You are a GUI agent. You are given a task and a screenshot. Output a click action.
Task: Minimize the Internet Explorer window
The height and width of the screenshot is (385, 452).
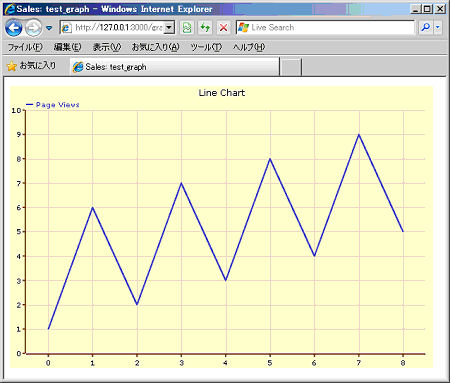415,9
